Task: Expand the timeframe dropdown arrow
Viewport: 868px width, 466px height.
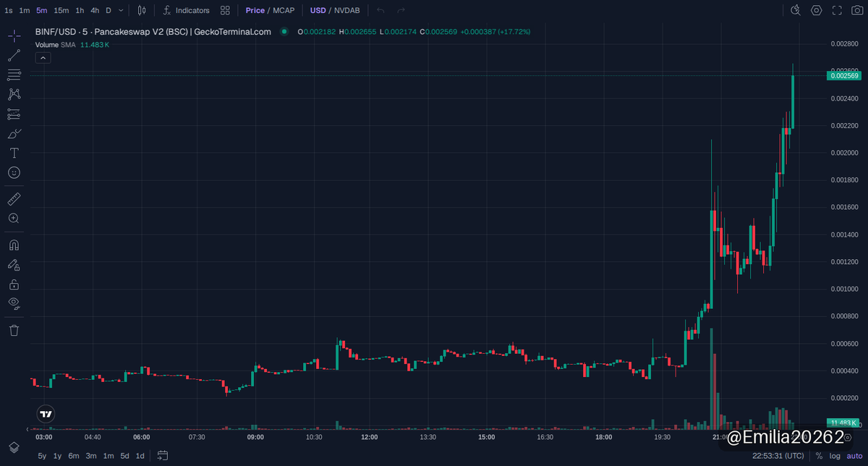Action: click(121, 10)
